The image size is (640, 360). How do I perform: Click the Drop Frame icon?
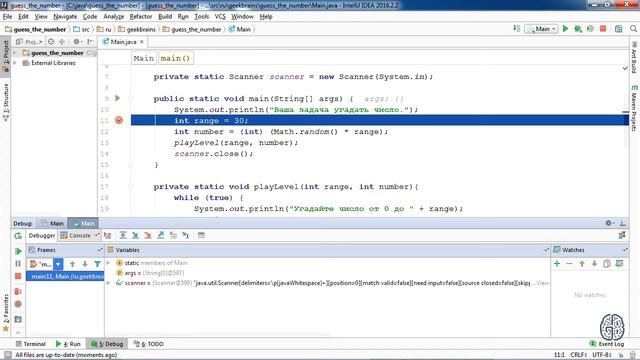pyautogui.click(x=173, y=236)
